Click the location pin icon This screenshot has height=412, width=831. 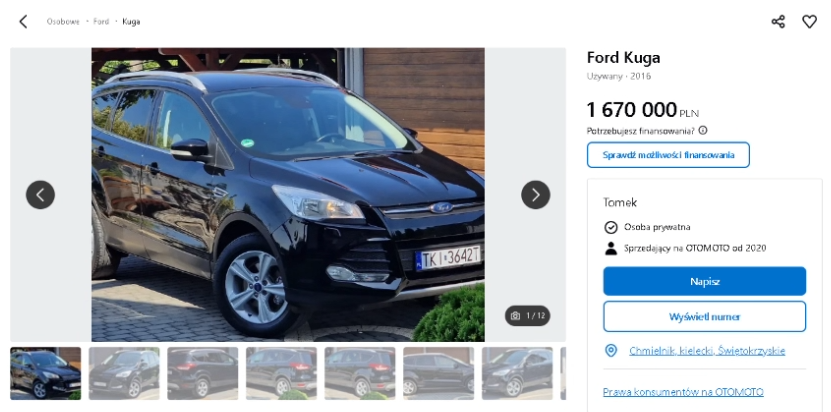[611, 350]
